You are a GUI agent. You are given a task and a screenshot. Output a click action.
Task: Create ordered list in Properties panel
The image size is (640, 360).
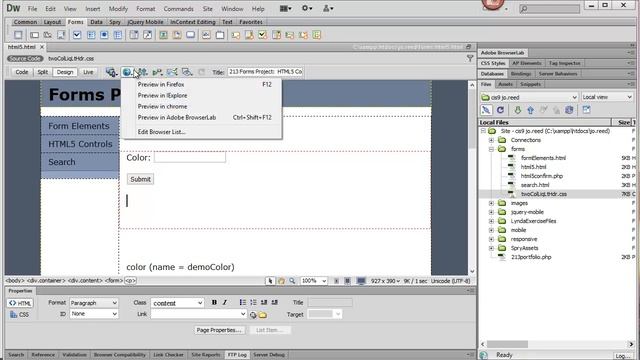pos(253,302)
